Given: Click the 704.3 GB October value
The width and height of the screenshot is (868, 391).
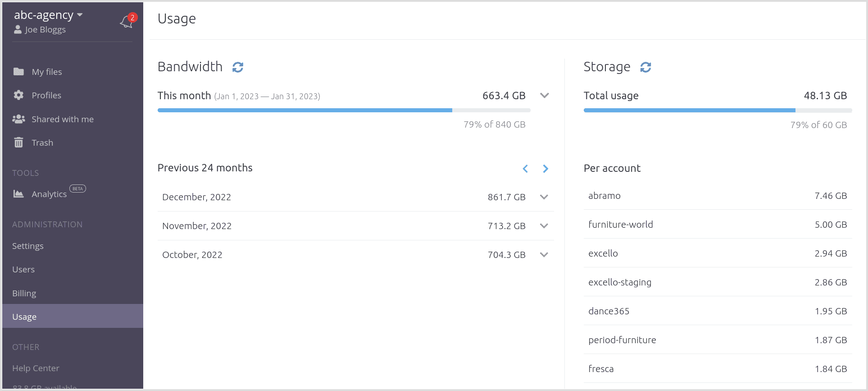Looking at the screenshot, I should pyautogui.click(x=507, y=255).
